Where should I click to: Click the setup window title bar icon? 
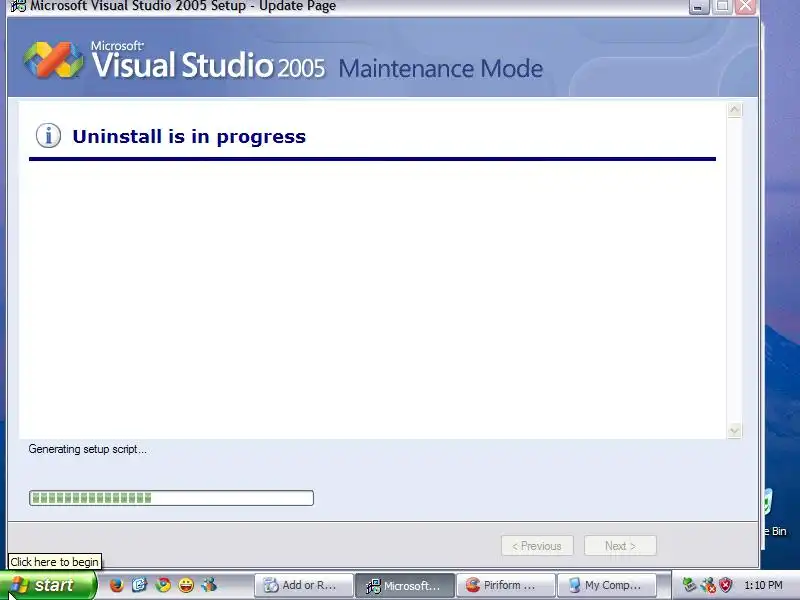(18, 6)
